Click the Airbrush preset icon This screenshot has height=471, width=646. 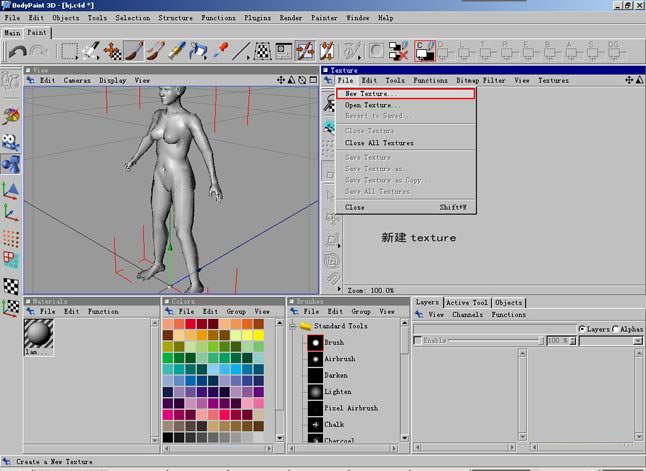tap(316, 359)
